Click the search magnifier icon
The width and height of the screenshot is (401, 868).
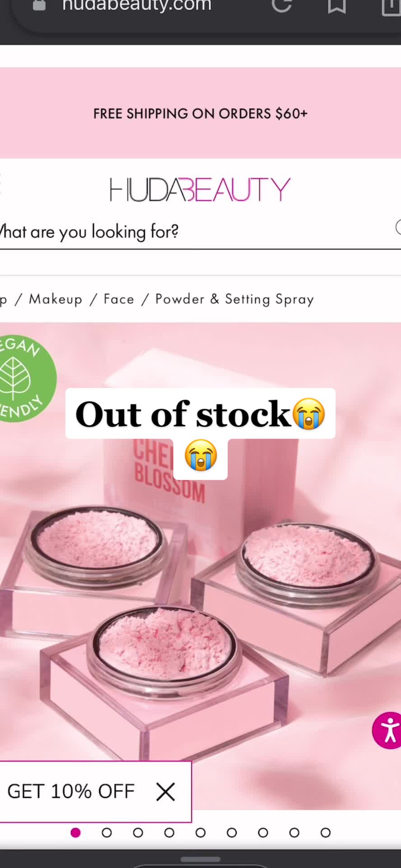(398, 227)
